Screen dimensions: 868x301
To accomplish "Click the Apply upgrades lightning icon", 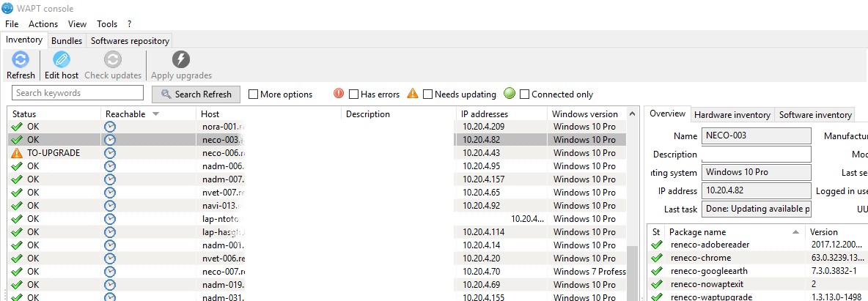I will pyautogui.click(x=181, y=60).
